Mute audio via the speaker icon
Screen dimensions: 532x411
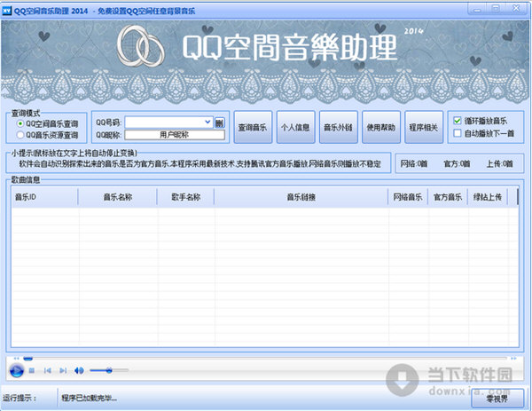tap(79, 370)
